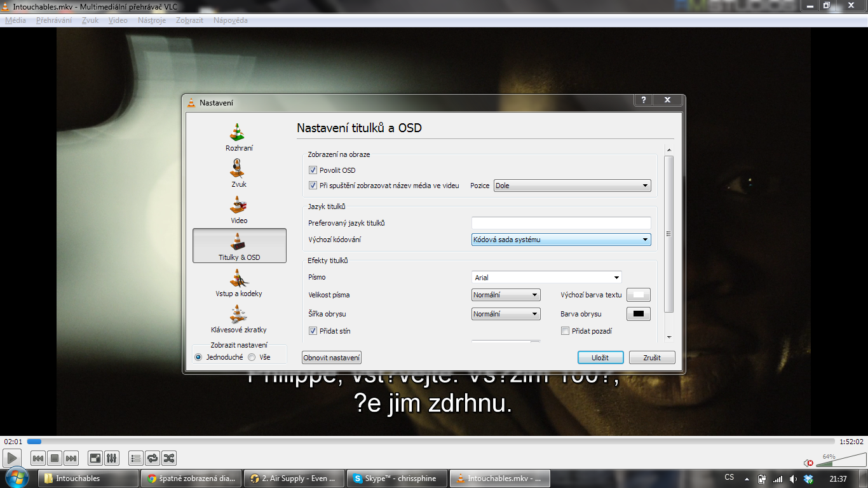Click the elapsed time 02:01 label
The width and height of the screenshot is (868, 488).
pyautogui.click(x=13, y=442)
